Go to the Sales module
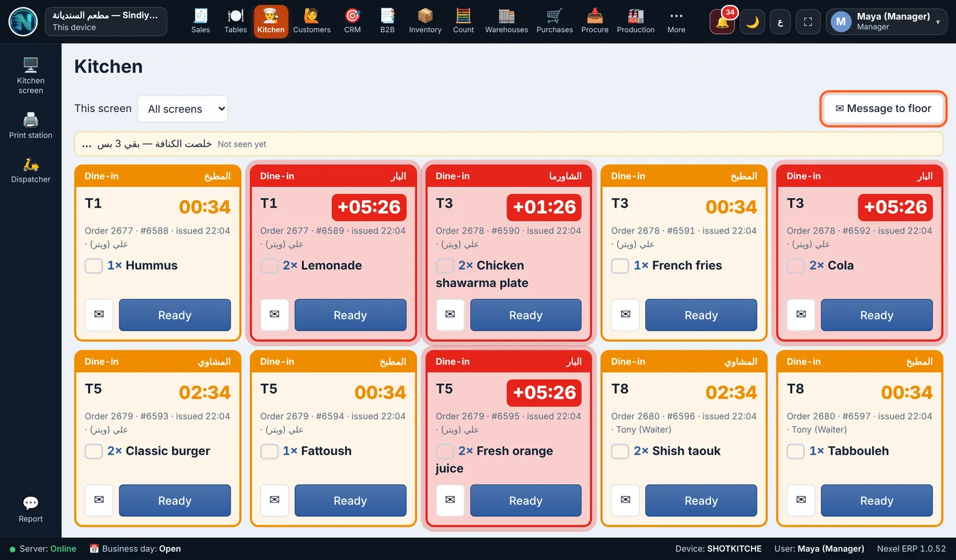 (201, 22)
